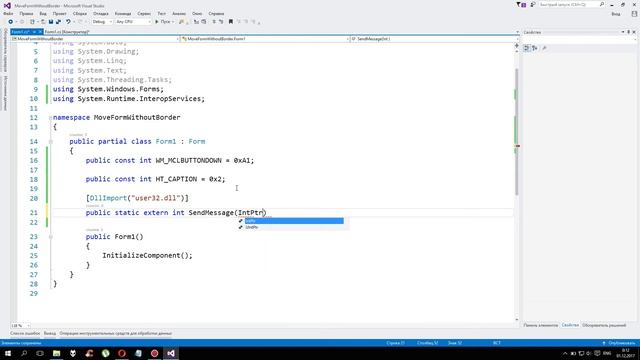Open the Отладка menu
Screen dimensions: 640x360
(x=101, y=13)
